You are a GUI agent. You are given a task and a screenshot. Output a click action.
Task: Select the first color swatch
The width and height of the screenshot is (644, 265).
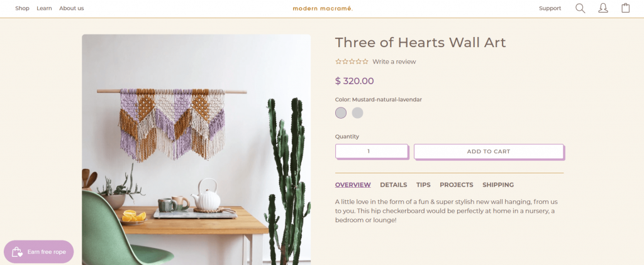click(x=341, y=113)
